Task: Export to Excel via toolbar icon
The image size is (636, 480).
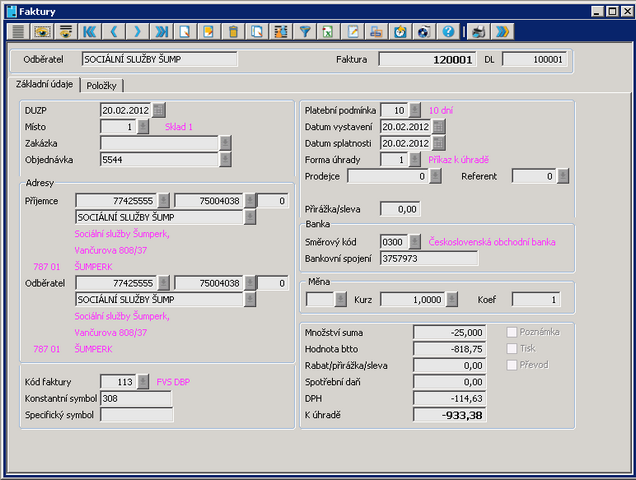Action: point(327,32)
